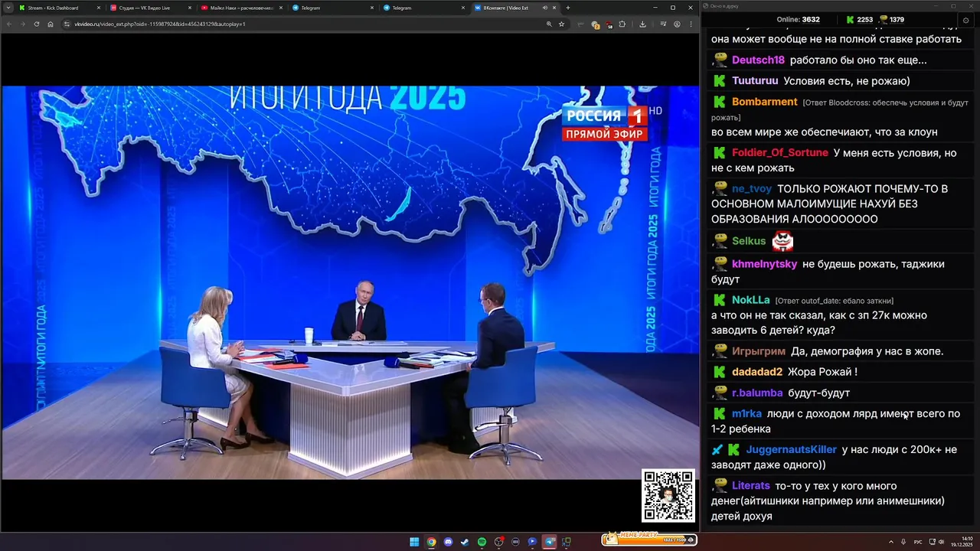Click username khmelnytsky in chat

click(x=764, y=264)
